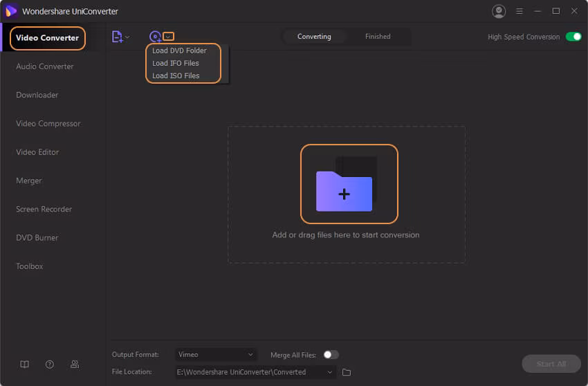588x386 pixels.
Task: Expand the Add Files dropdown arrow
Action: tap(127, 37)
